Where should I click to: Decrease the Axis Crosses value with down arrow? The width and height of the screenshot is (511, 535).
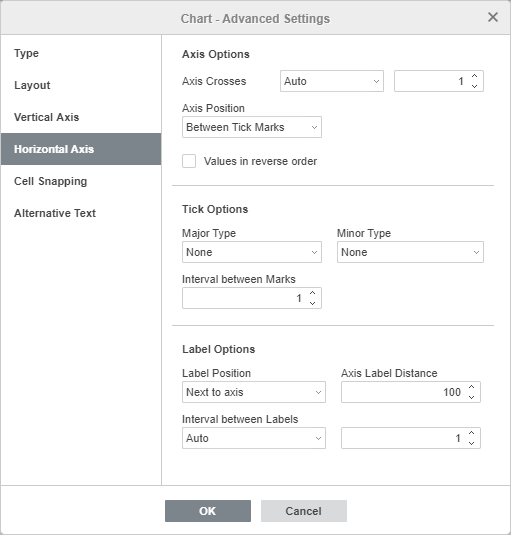474,86
